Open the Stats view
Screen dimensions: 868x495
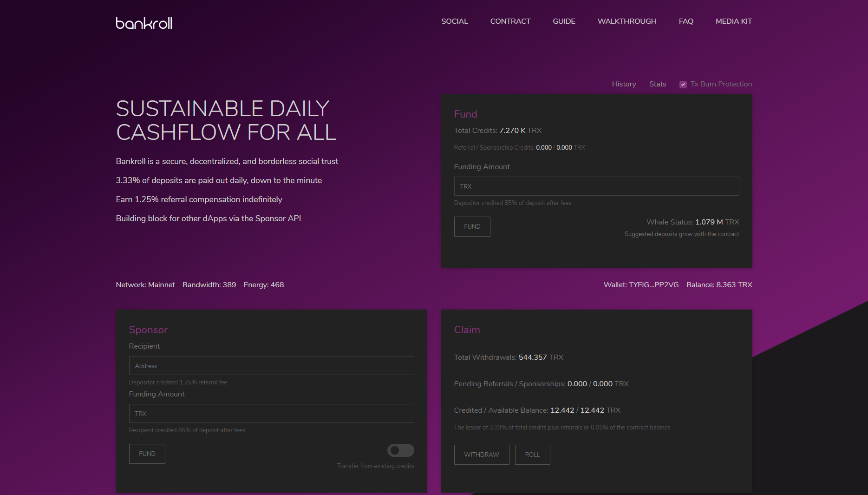[657, 84]
